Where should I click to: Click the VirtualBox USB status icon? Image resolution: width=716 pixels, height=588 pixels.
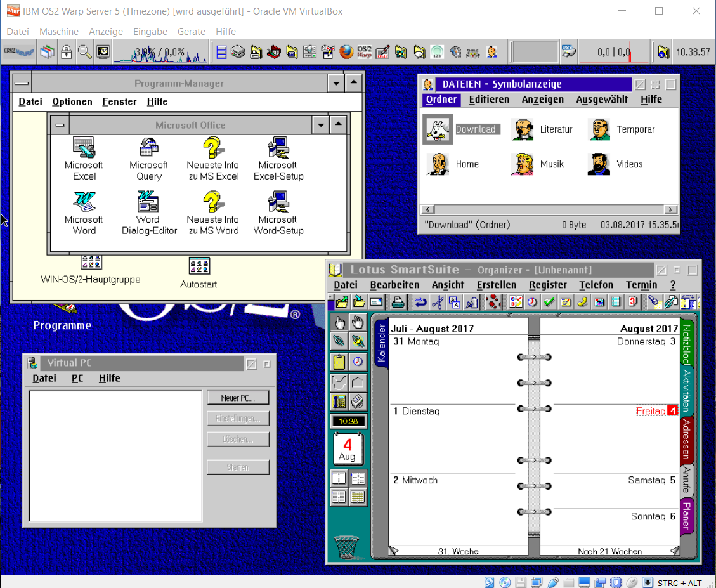click(552, 582)
